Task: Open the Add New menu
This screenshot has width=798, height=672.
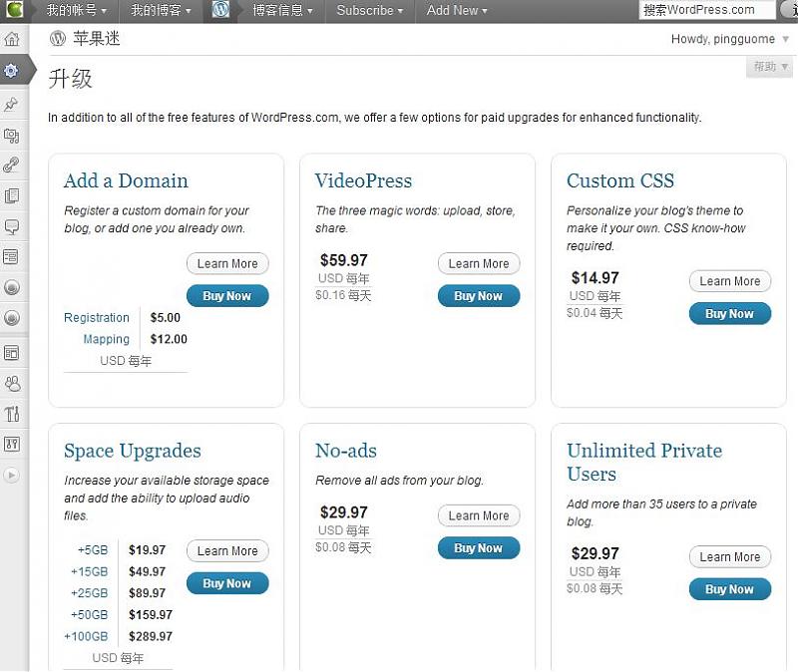Action: (457, 10)
